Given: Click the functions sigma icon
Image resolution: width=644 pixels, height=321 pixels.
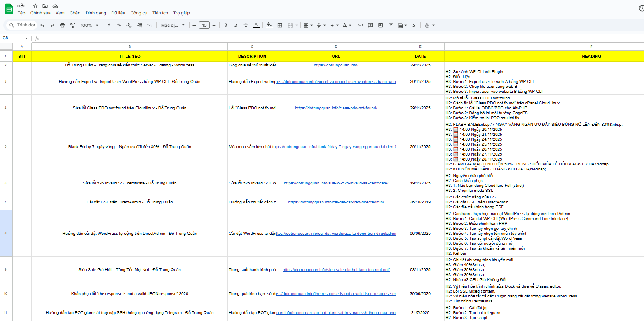Looking at the screenshot, I should [x=413, y=25].
